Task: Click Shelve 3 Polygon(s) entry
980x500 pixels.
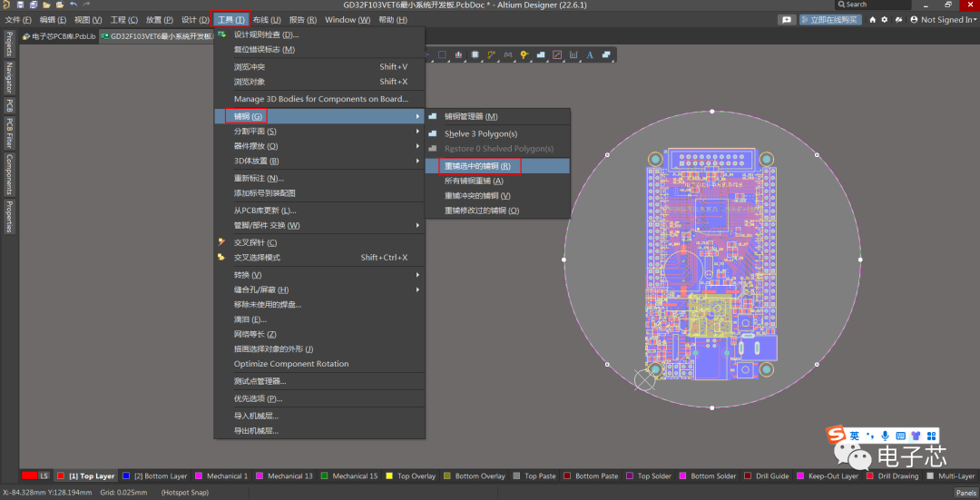Action: (497, 133)
